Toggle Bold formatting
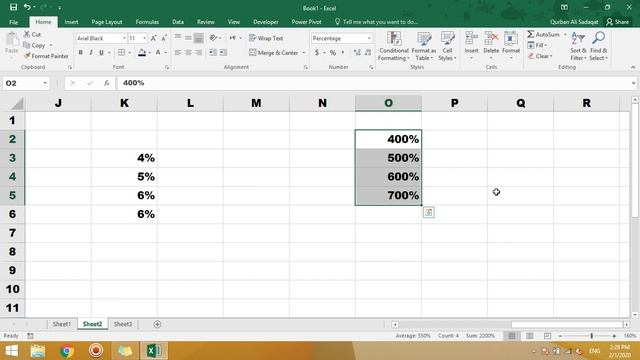 (x=81, y=52)
